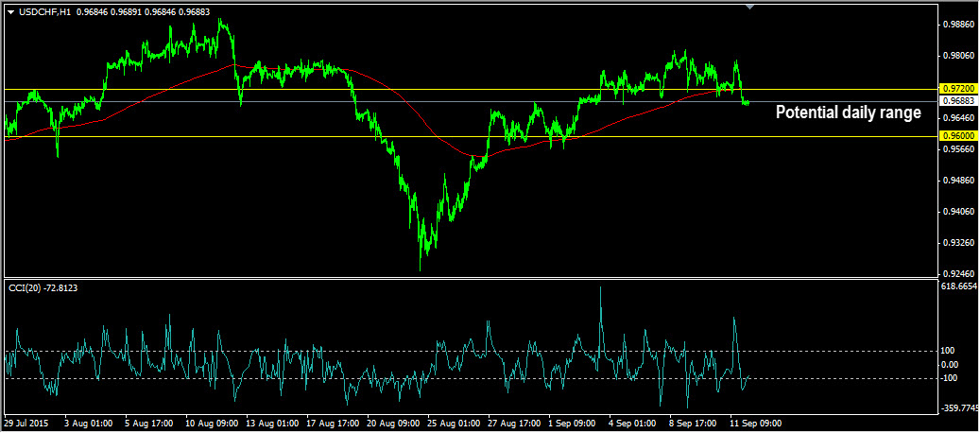Click the 29 Jul 2015 date label
980x433 pixels.
pyautogui.click(x=25, y=424)
